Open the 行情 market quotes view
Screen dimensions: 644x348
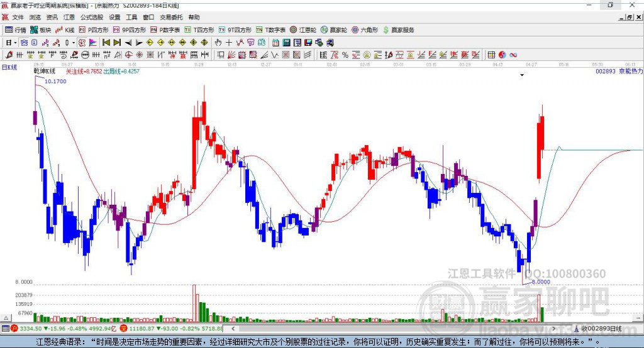(x=16, y=30)
